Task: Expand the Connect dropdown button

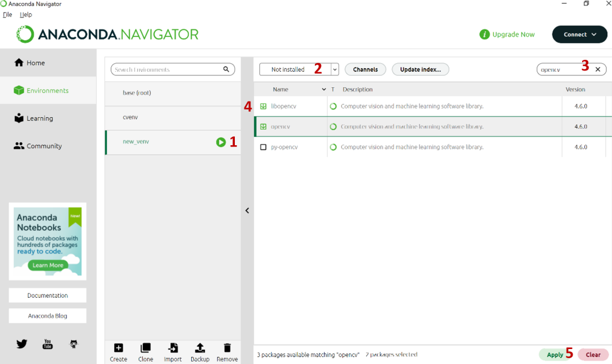Action: coord(580,34)
